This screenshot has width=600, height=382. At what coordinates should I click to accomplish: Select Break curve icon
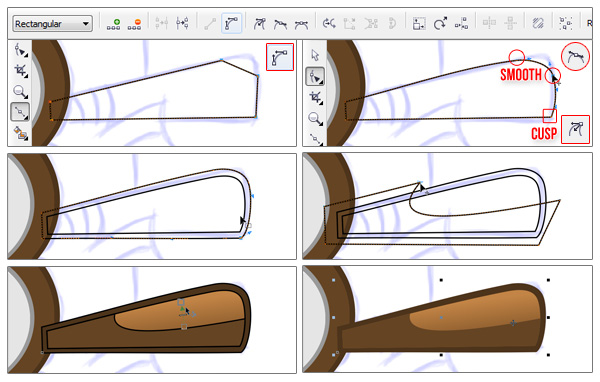tap(182, 23)
